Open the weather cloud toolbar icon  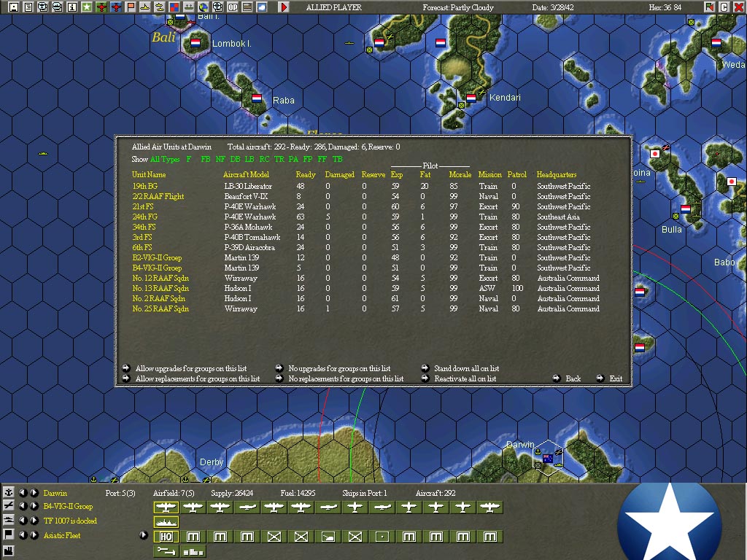tap(262, 7)
